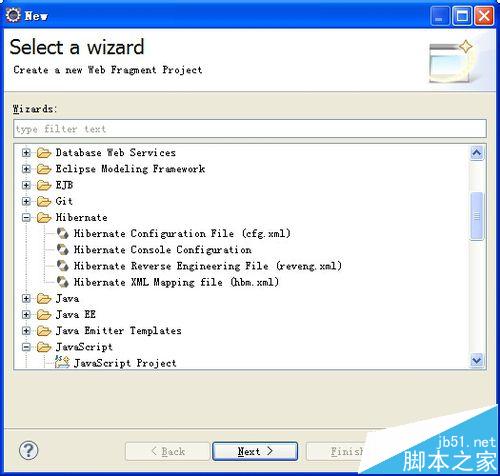500x476 pixels.
Task: Click the Java EE folder icon
Action: click(44, 315)
